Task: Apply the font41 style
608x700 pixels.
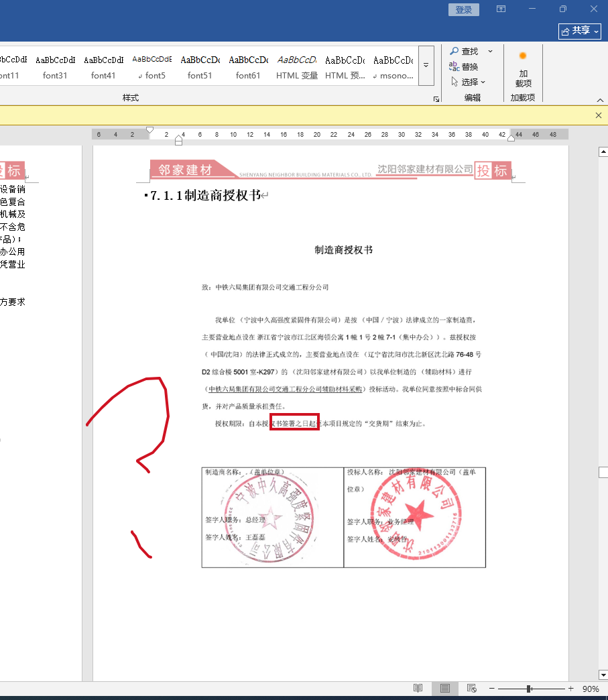Action: pyautogui.click(x=103, y=67)
